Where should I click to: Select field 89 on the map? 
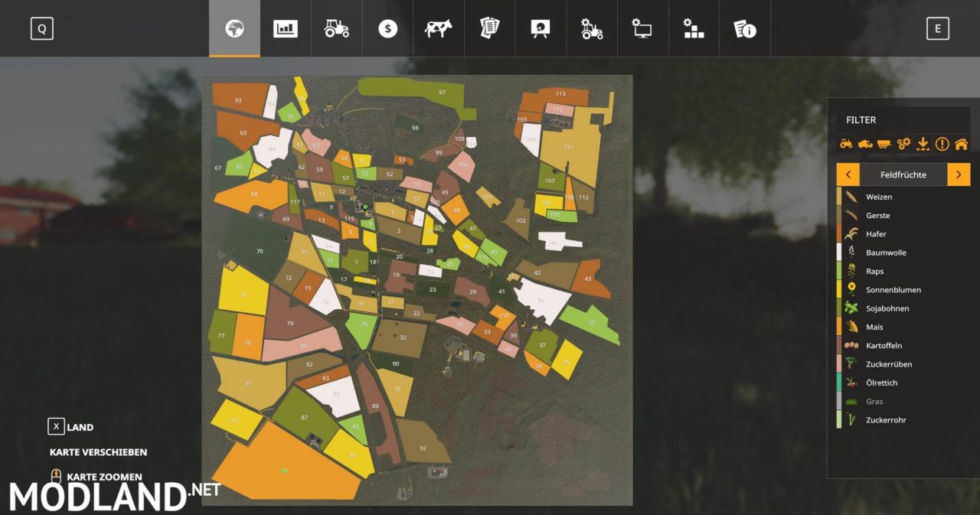[375, 406]
